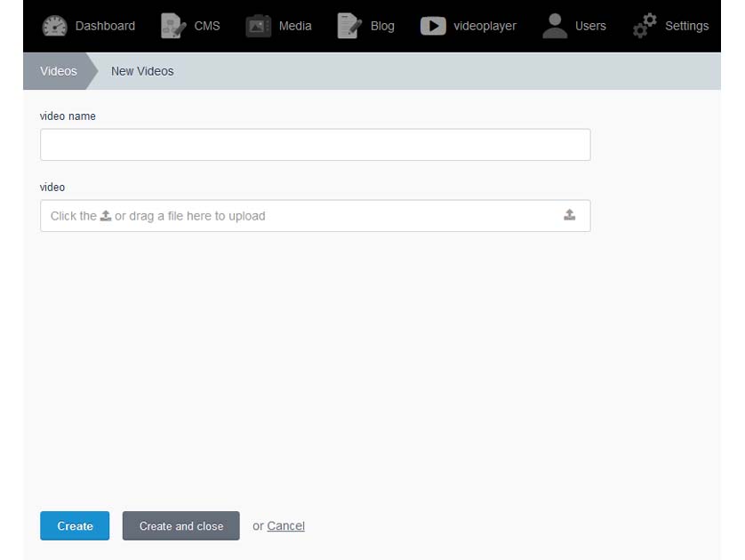Click the "video name" label

click(68, 116)
